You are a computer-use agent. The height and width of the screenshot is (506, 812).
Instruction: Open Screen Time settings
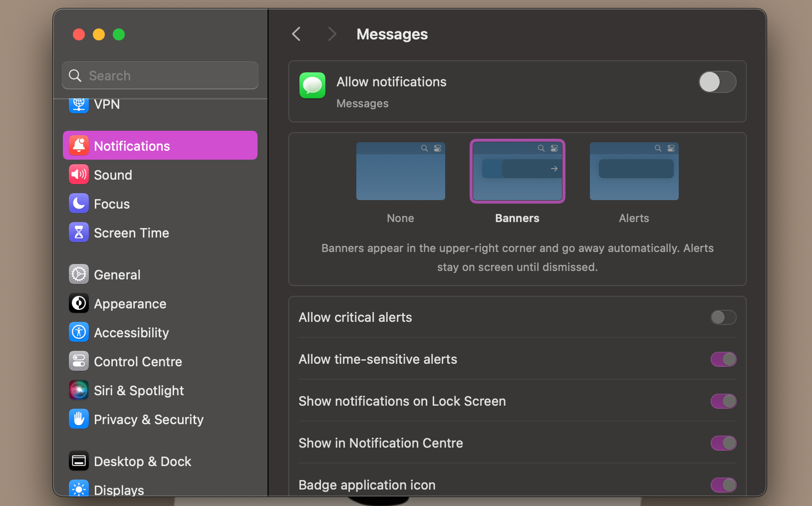[78, 232]
